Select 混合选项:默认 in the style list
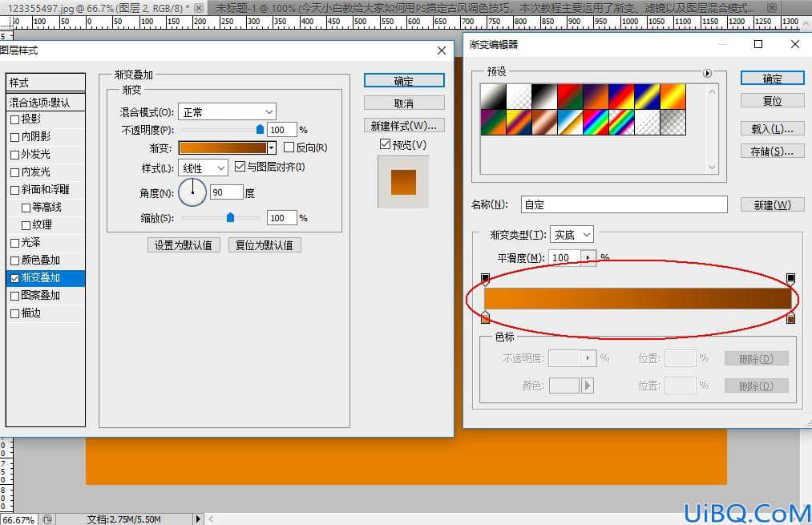This screenshot has height=525, width=812. point(46,103)
